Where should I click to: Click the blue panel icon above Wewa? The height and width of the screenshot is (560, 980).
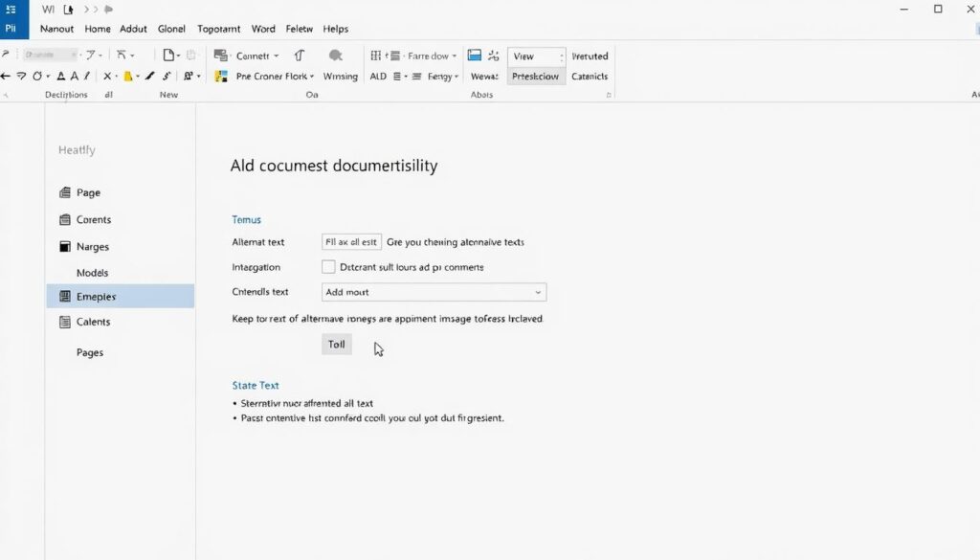[474, 56]
